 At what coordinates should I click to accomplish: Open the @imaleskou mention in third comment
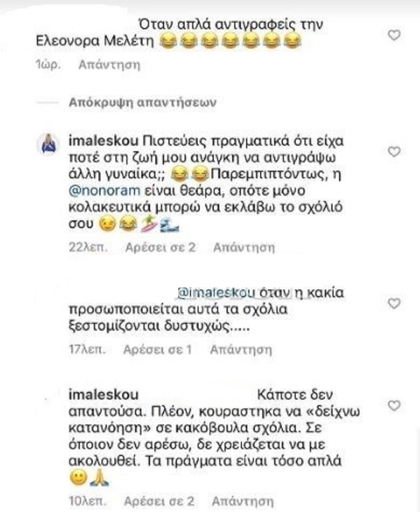point(215,293)
